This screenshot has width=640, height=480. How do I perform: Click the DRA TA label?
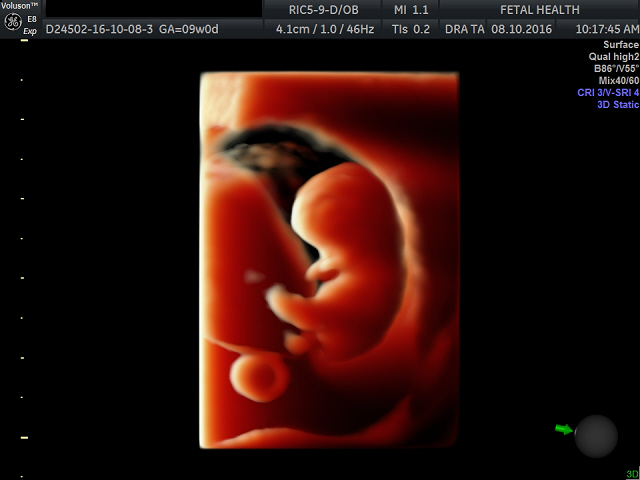pyautogui.click(x=464, y=29)
